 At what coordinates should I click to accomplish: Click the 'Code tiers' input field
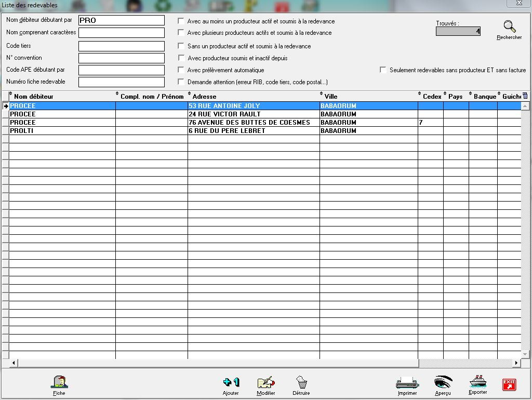(122, 46)
